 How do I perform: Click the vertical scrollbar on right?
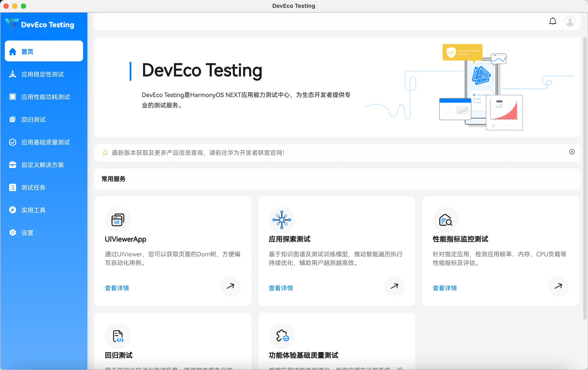click(x=585, y=178)
